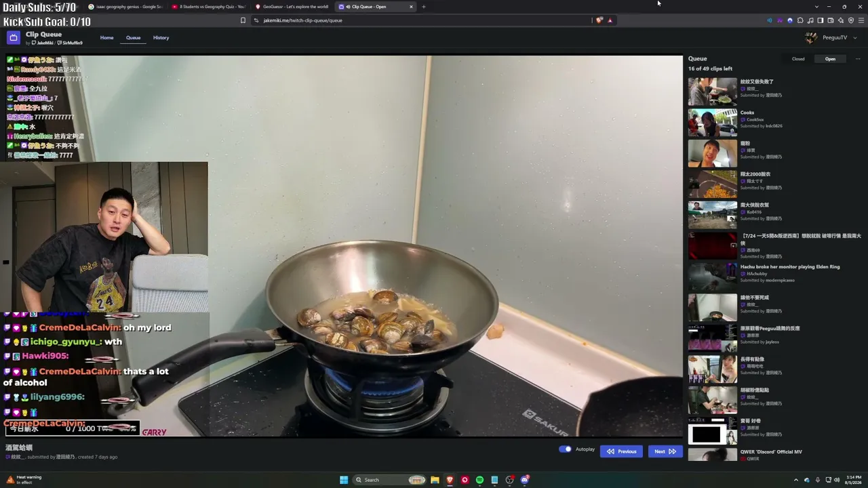Click the Brave Rewards triangle icon

[610, 20]
